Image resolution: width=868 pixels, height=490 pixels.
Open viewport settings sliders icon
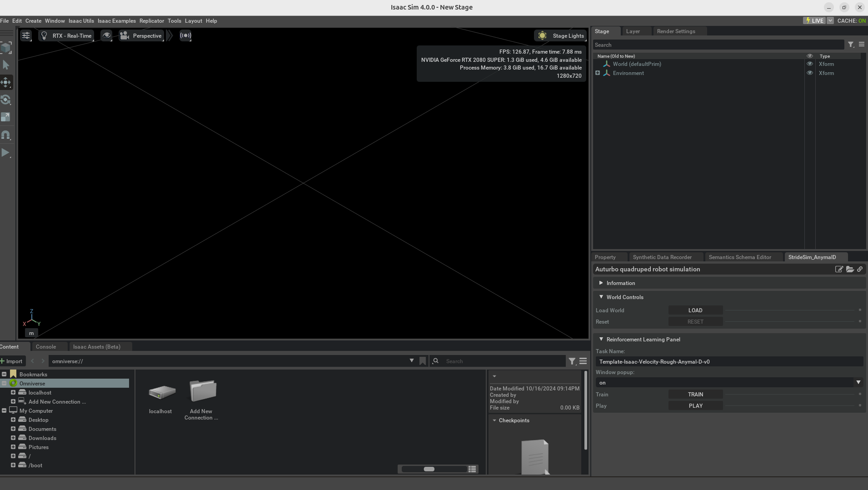pyautogui.click(x=26, y=35)
